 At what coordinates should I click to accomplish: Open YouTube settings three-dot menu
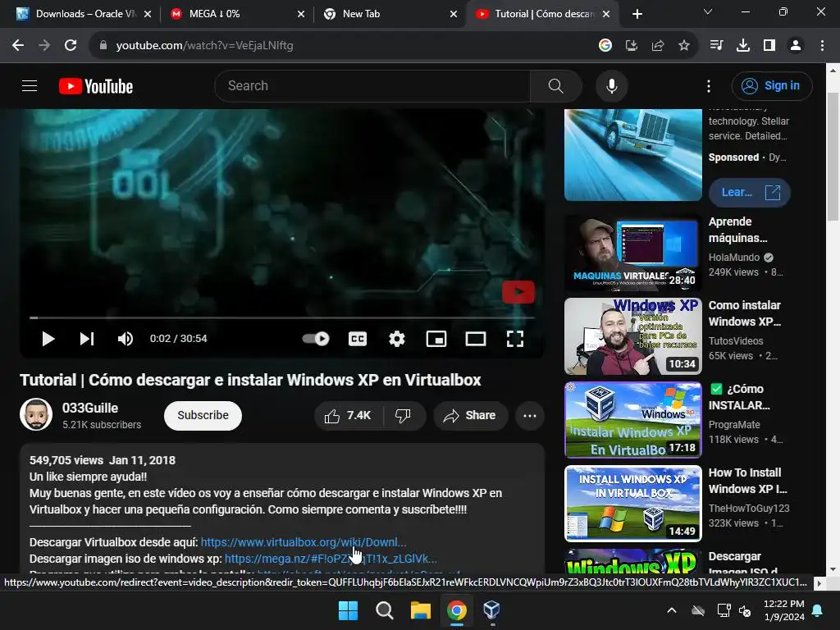708,85
